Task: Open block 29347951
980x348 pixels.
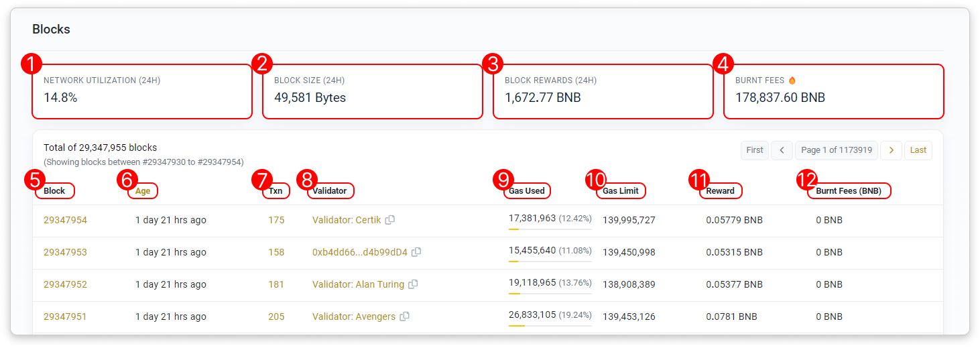Action: [x=65, y=316]
